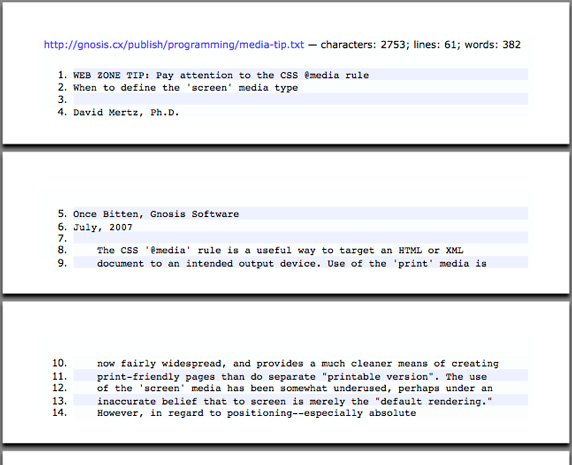This screenshot has height=465, width=572.
Task: Click line number 1 in the margin
Action: (x=62, y=75)
